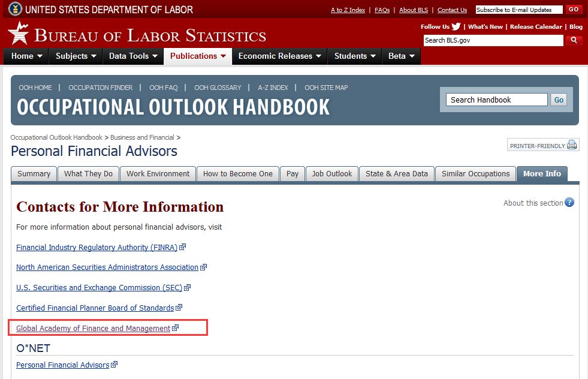Open the OOH GLOSSARY link
Viewport: 588px width, 379px height.
(218, 88)
